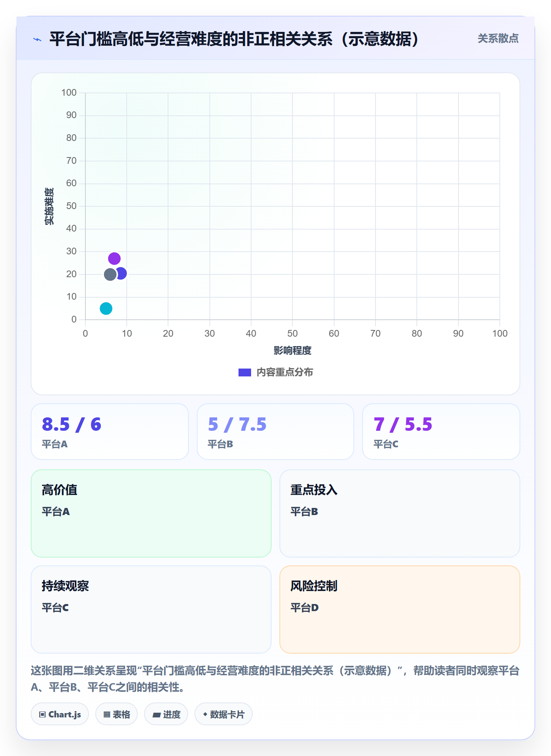Open the Chart.js tag

[60, 714]
